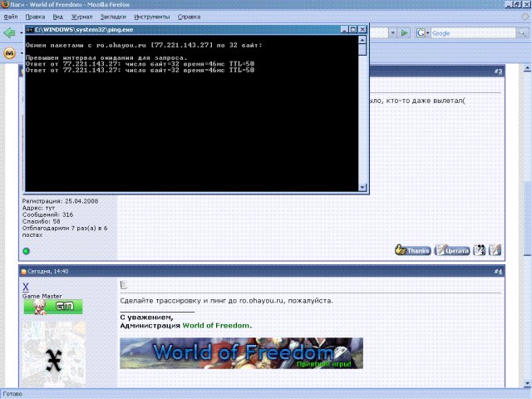The image size is (532, 399).
Task: Open the Инструменты menu
Action: click(151, 17)
